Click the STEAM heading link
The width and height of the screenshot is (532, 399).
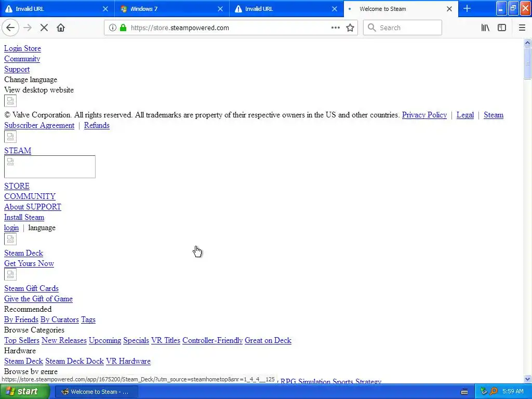click(18, 150)
